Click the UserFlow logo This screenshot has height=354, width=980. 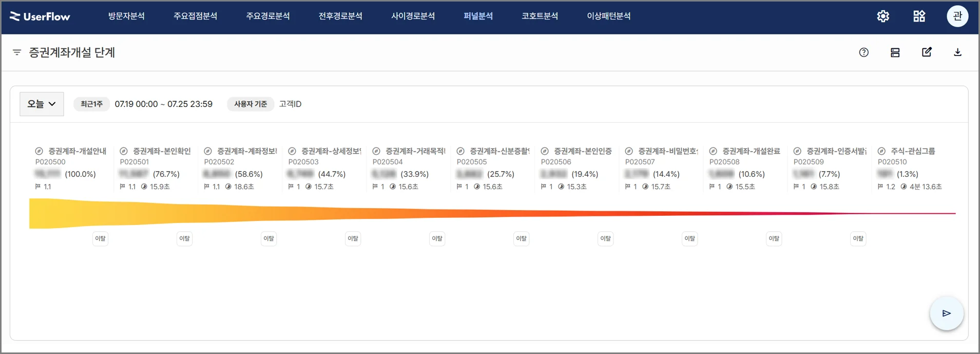(x=40, y=16)
